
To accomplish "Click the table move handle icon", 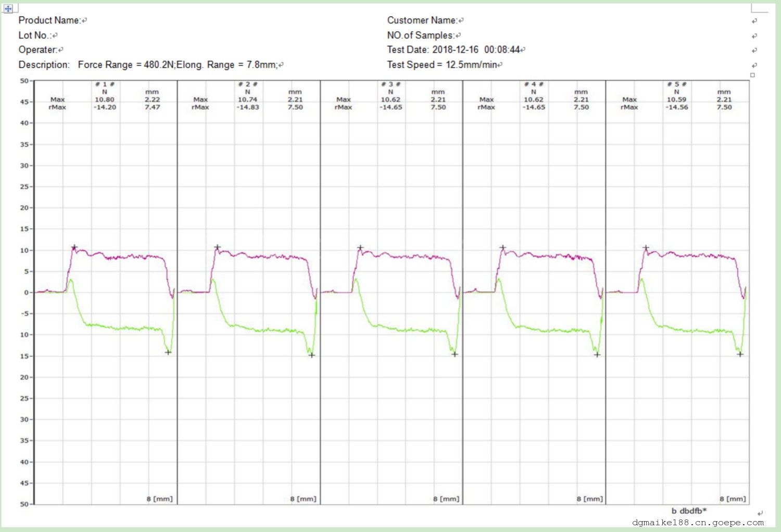I will [8, 8].
